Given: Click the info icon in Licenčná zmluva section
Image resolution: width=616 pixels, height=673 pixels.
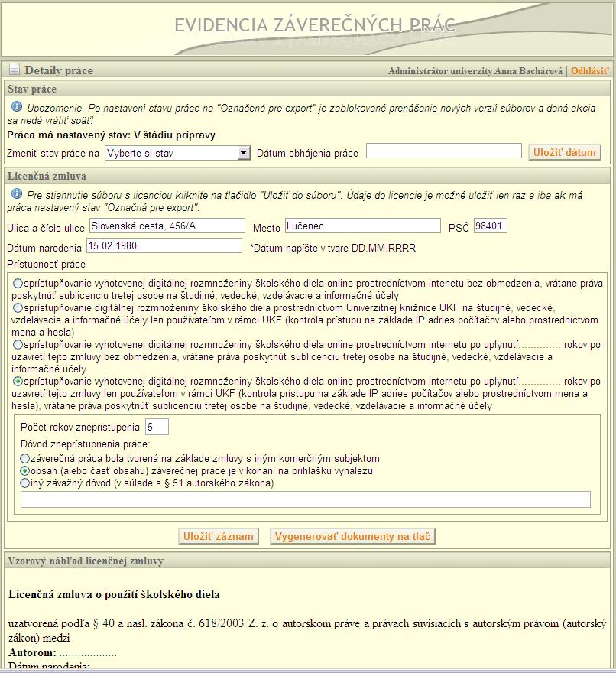Looking at the screenshot, I should 17,193.
